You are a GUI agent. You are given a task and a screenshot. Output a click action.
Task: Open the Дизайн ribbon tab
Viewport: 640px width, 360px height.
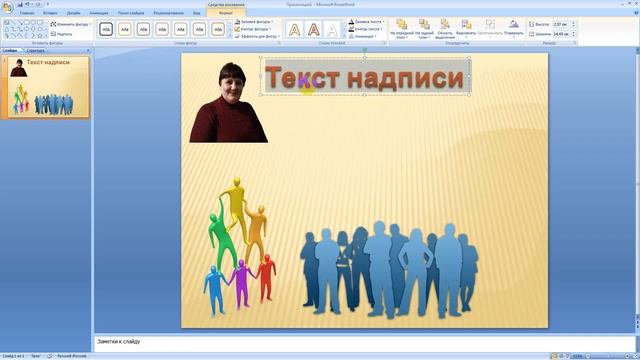click(73, 13)
